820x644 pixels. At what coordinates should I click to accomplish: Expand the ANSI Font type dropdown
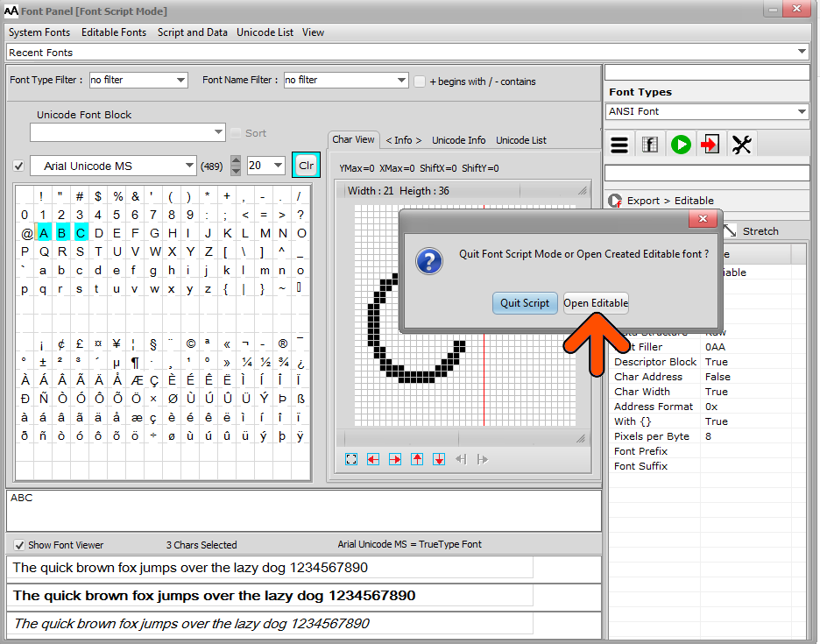(x=707, y=111)
